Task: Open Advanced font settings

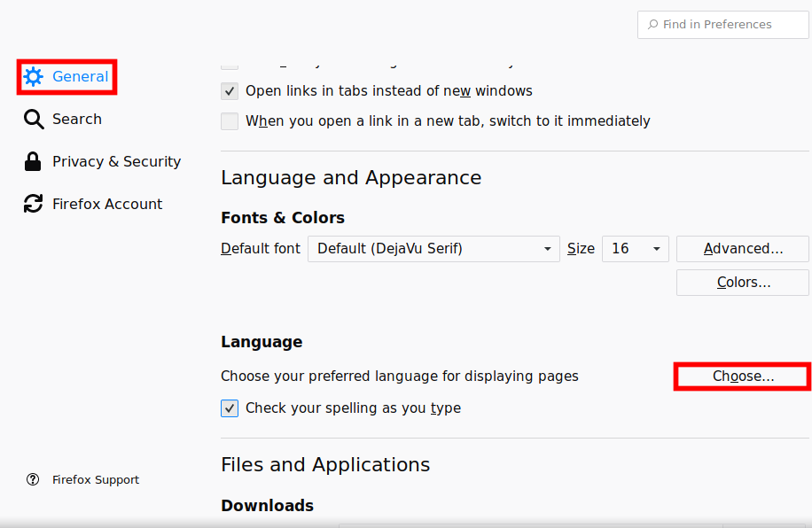Action: pyautogui.click(x=743, y=249)
